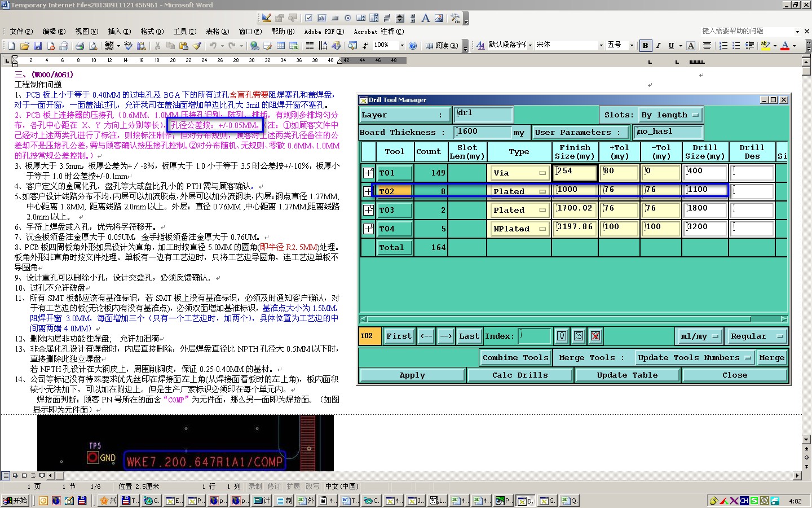The height and width of the screenshot is (508, 812).
Task: Click the Format Painter brush icon
Action: tap(197, 46)
